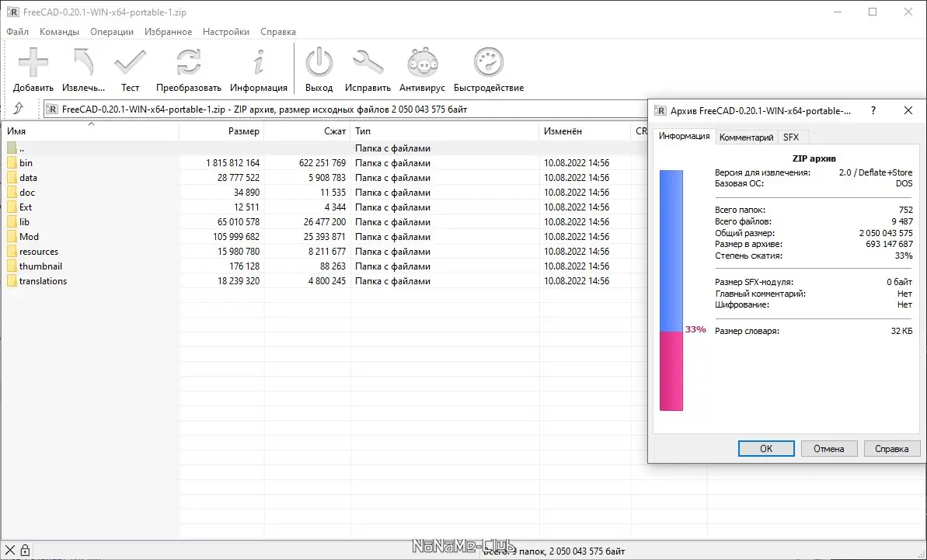This screenshot has height=560, width=927.
Task: Sort by the Изменён column header
Action: 585,131
